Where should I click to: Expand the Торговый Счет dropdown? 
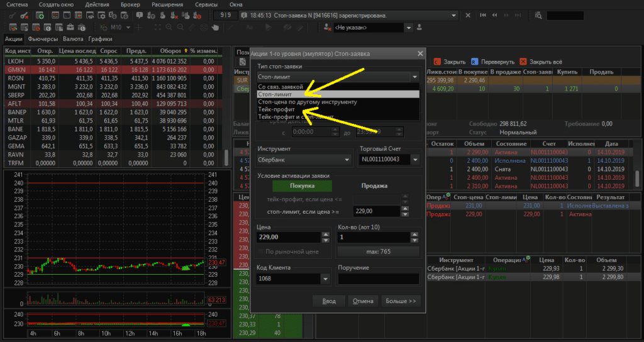(414, 160)
